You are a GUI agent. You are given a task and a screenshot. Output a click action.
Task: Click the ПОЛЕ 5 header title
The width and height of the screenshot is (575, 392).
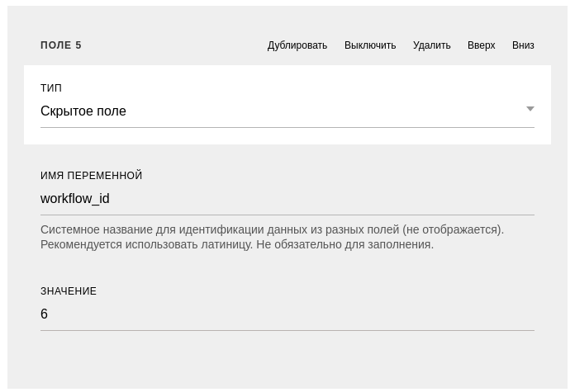(x=61, y=45)
